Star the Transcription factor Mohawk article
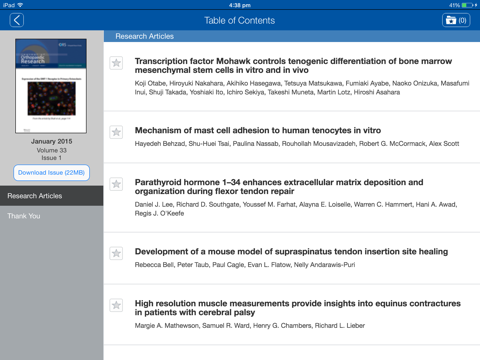Viewport: 480px width, 360px height. (x=116, y=63)
